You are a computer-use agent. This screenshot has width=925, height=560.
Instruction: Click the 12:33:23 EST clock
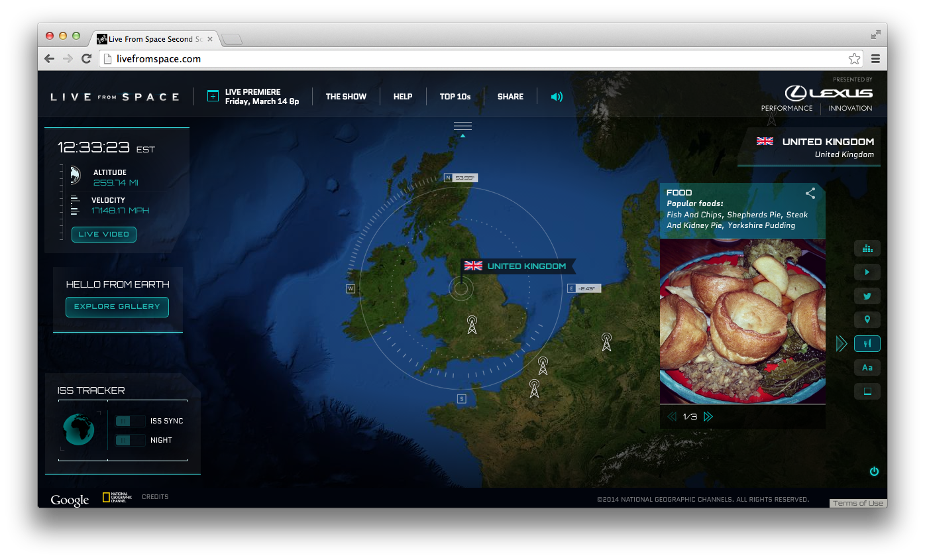[106, 147]
